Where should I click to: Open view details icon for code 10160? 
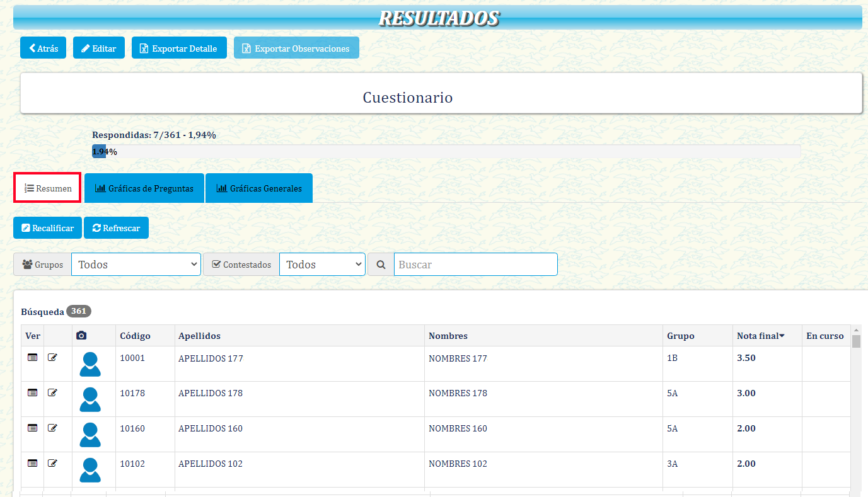(x=33, y=428)
